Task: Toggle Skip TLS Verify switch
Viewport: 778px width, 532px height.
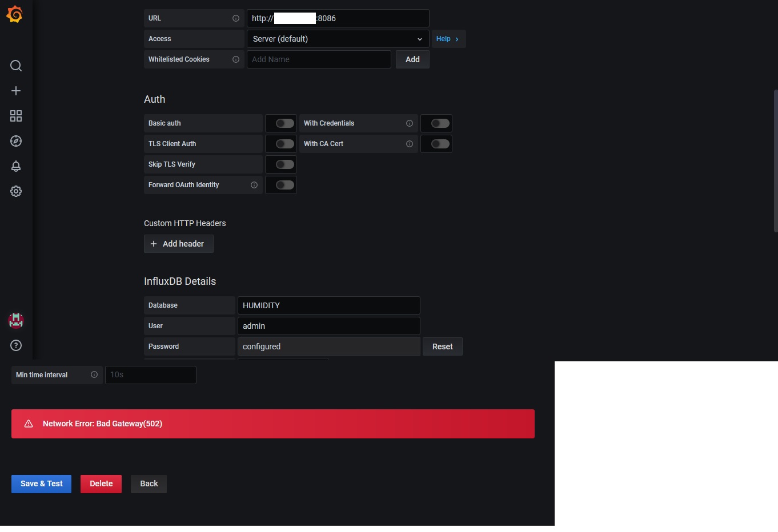Action: click(x=284, y=164)
